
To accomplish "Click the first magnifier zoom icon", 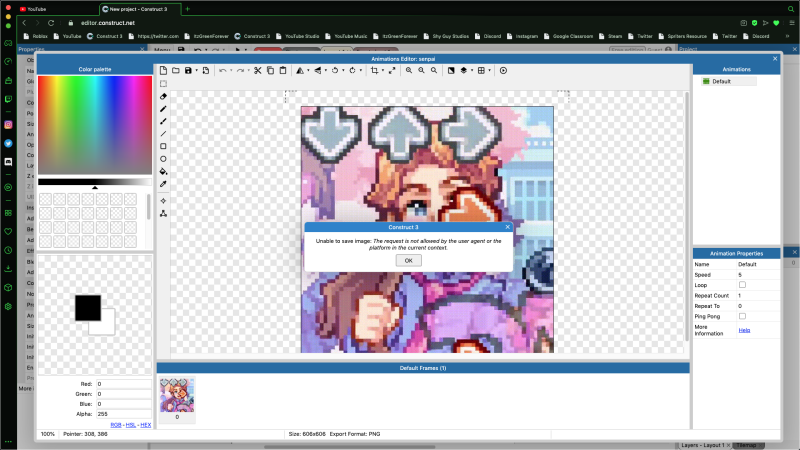I will click(x=409, y=70).
